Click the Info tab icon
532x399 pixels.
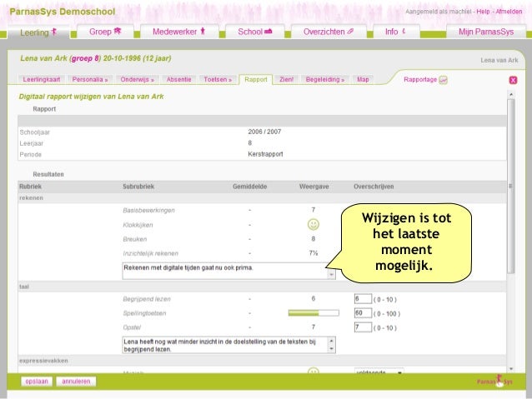[x=404, y=31]
